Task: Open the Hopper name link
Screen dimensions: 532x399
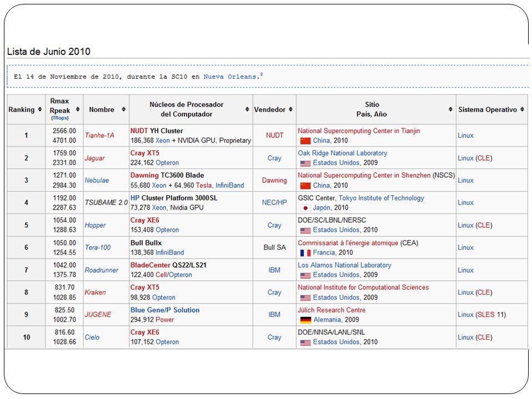Action: point(95,226)
